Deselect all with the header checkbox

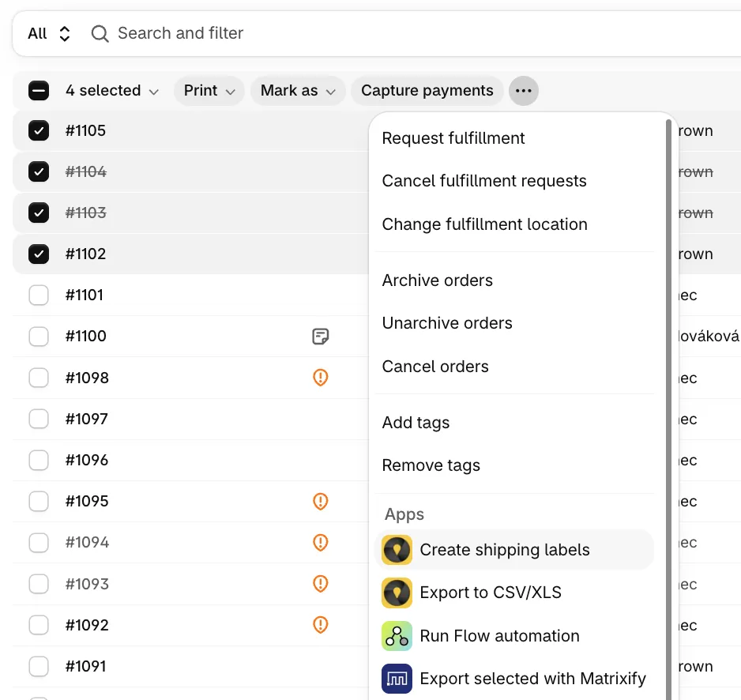coord(38,90)
